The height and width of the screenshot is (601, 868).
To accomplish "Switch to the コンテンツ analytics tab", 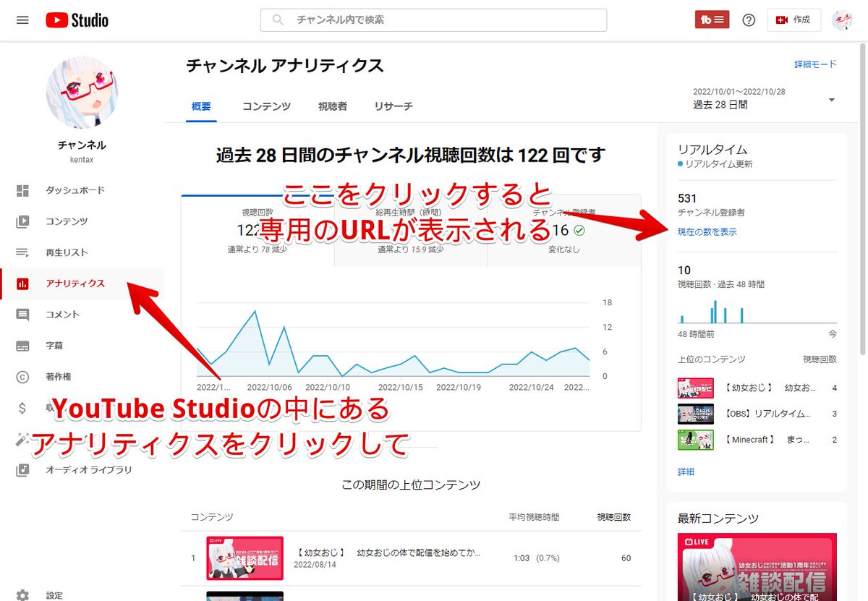I will (266, 106).
